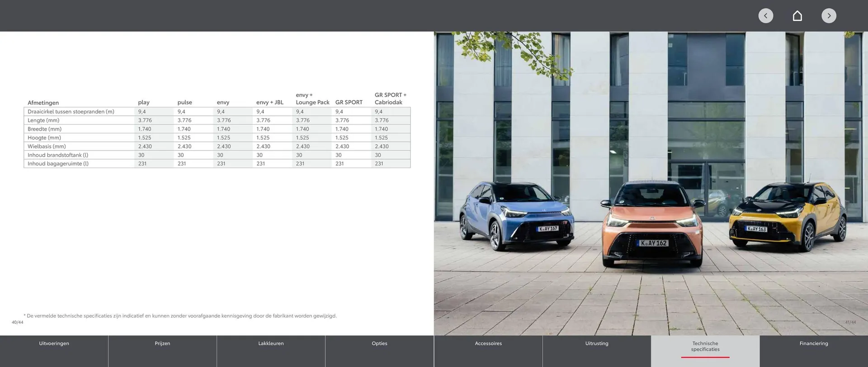Click the play column header

pyautogui.click(x=144, y=103)
